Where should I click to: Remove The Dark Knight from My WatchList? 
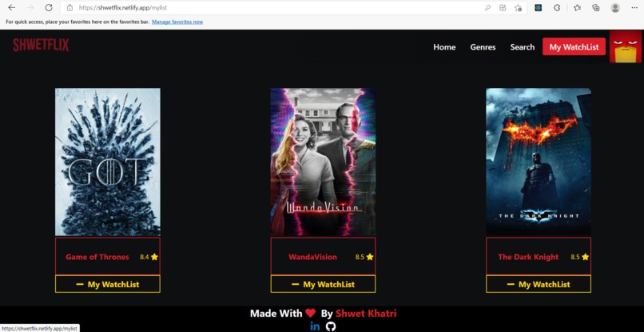tap(539, 284)
